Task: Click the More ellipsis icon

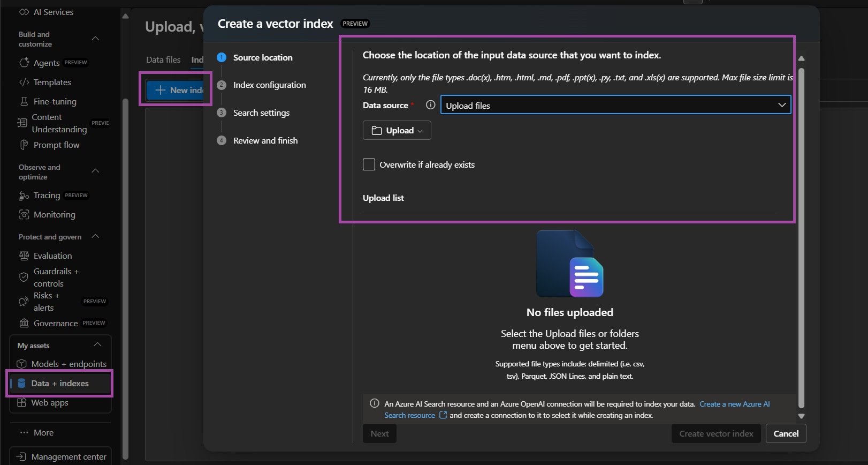Action: [x=24, y=432]
